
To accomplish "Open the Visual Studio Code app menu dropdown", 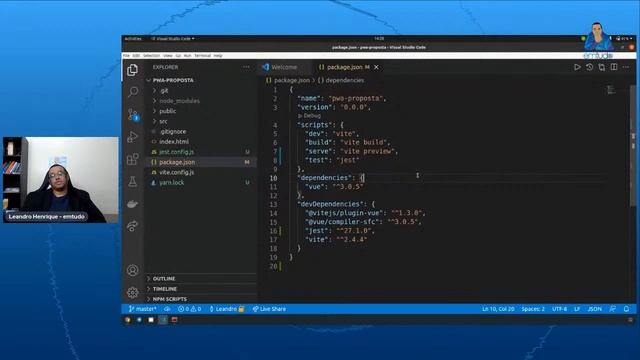I will click(173, 39).
